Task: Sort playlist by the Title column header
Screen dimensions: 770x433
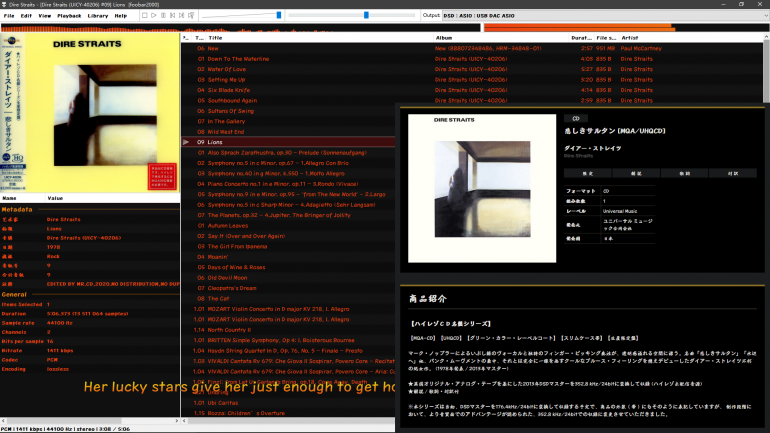Action: [216, 37]
